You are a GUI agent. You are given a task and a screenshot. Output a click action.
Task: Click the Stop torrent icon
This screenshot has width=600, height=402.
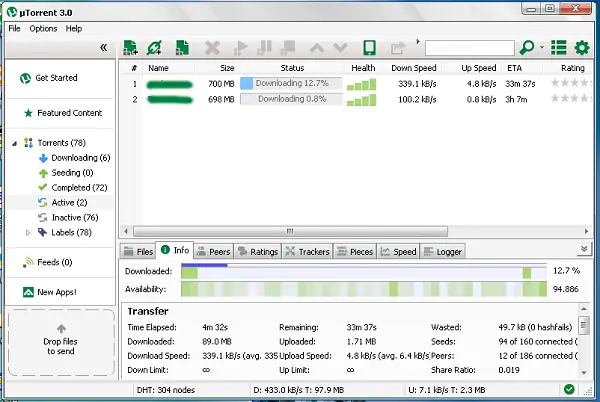pyautogui.click(x=288, y=48)
